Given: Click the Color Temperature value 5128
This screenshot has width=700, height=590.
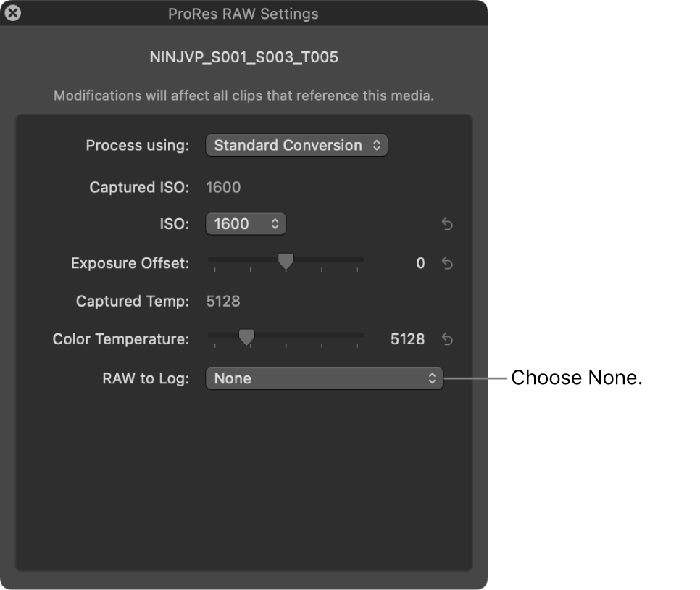Looking at the screenshot, I should 407,338.
